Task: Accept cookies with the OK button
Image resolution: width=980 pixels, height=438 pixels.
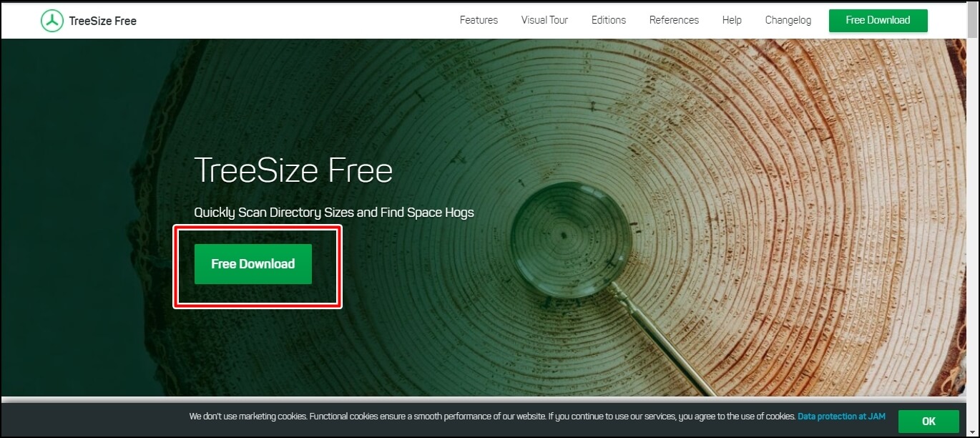Action: point(928,421)
